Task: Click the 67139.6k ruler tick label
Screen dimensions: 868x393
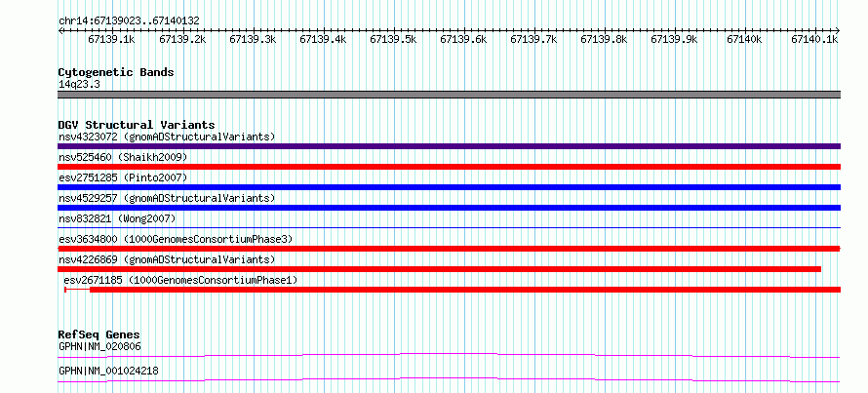Action: 463,39
